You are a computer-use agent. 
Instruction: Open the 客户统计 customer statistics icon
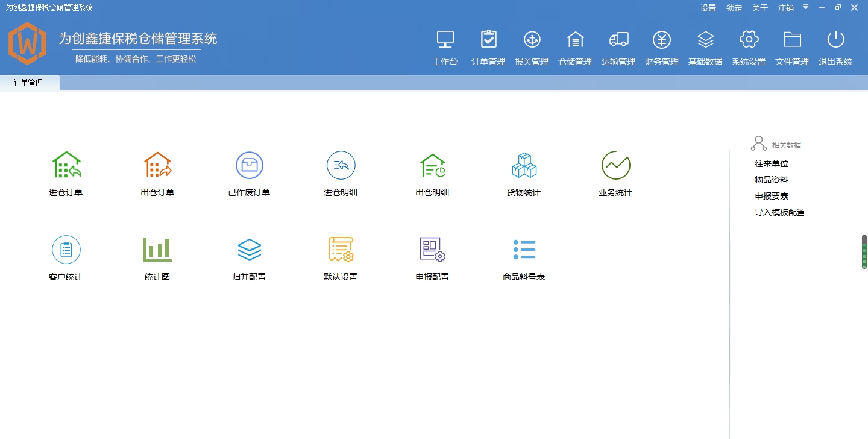[x=66, y=257]
